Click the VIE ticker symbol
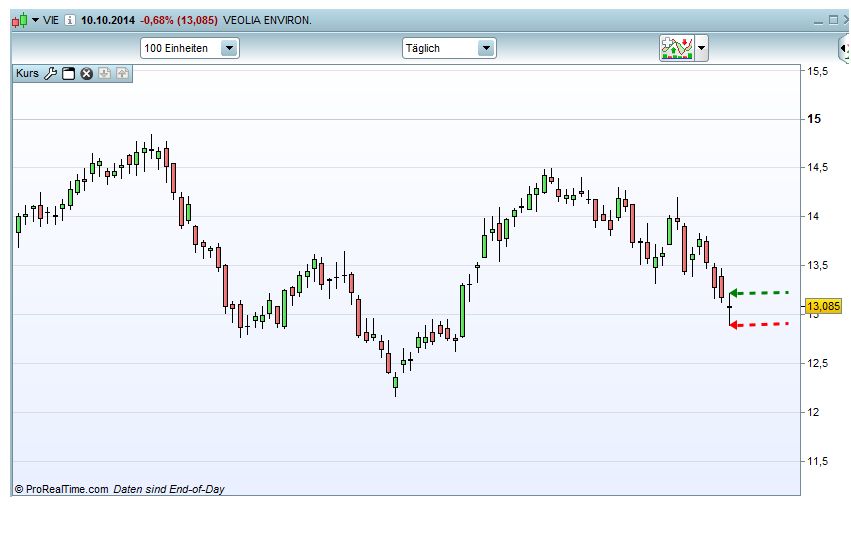 pyautogui.click(x=51, y=20)
